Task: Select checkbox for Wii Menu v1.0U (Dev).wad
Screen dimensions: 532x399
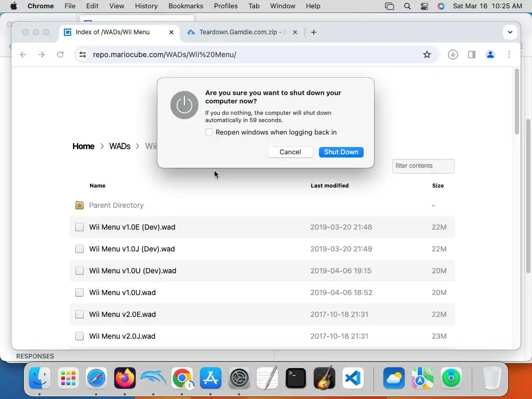Action: point(79,271)
